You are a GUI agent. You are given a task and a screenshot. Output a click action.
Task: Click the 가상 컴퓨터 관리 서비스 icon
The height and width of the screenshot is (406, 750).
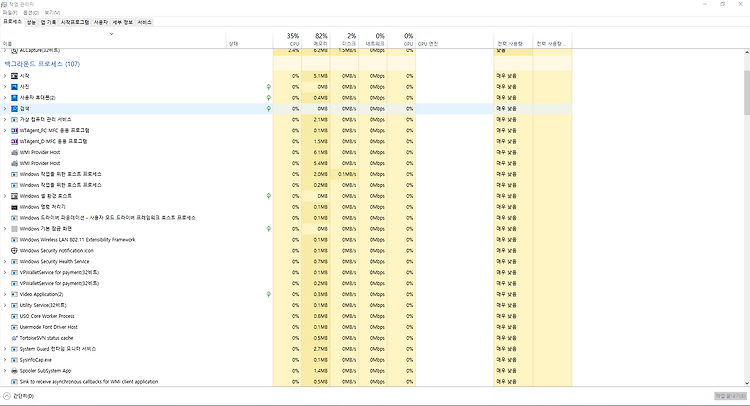click(14, 120)
